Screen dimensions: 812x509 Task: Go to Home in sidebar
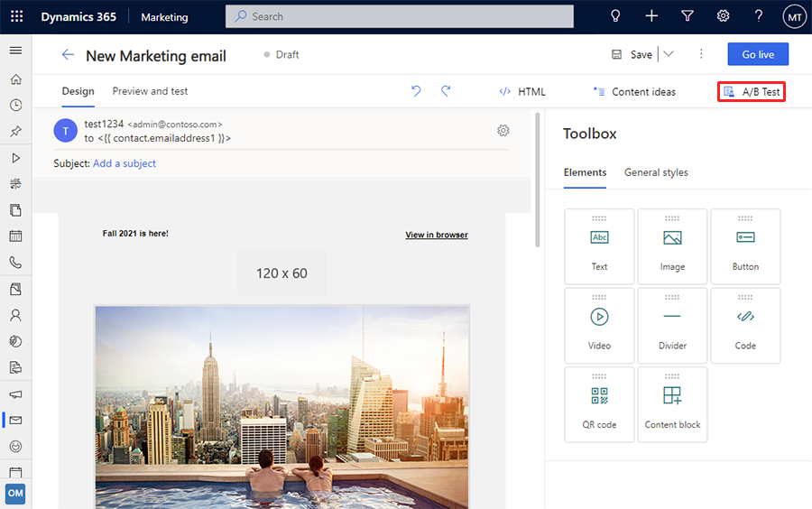coord(15,79)
